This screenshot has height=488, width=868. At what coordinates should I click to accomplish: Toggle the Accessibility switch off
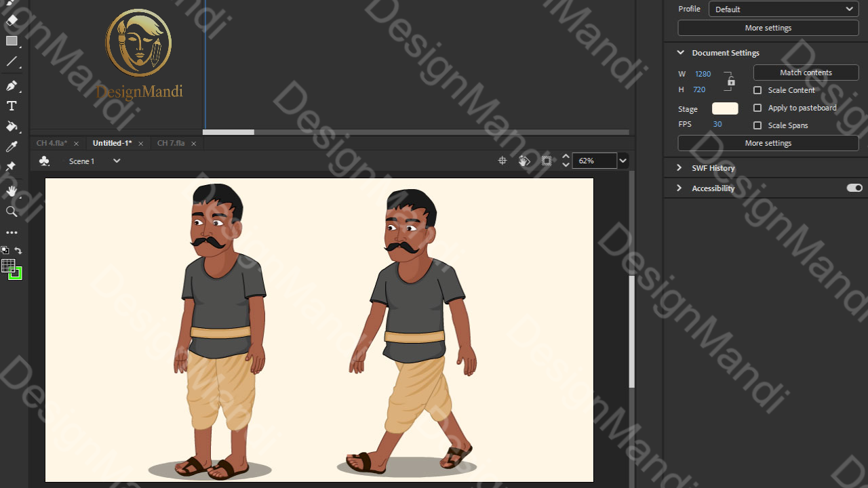pyautogui.click(x=853, y=188)
